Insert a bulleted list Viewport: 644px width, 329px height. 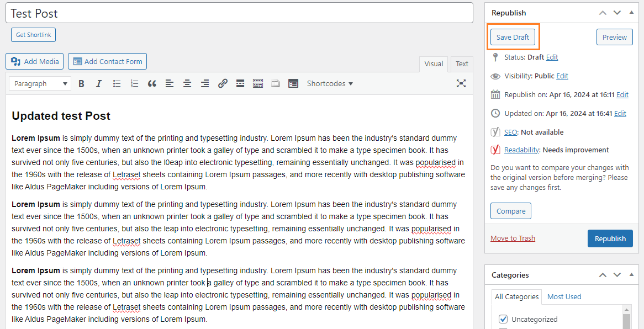pos(117,84)
